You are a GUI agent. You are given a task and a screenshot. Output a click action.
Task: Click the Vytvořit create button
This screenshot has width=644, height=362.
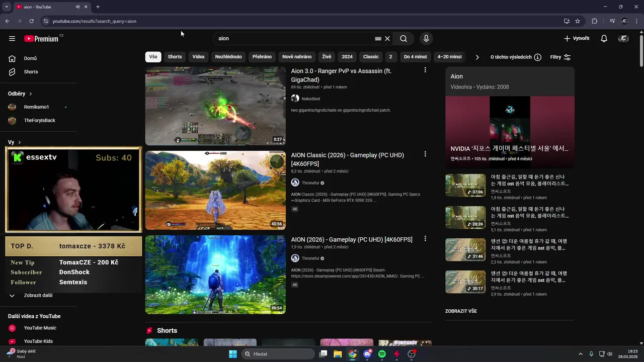(577, 39)
